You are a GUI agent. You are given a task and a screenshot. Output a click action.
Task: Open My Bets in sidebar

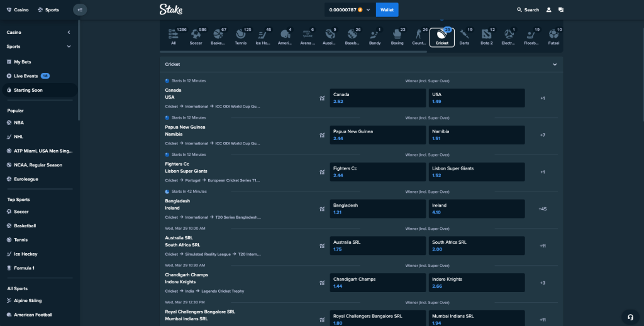[x=19, y=62]
